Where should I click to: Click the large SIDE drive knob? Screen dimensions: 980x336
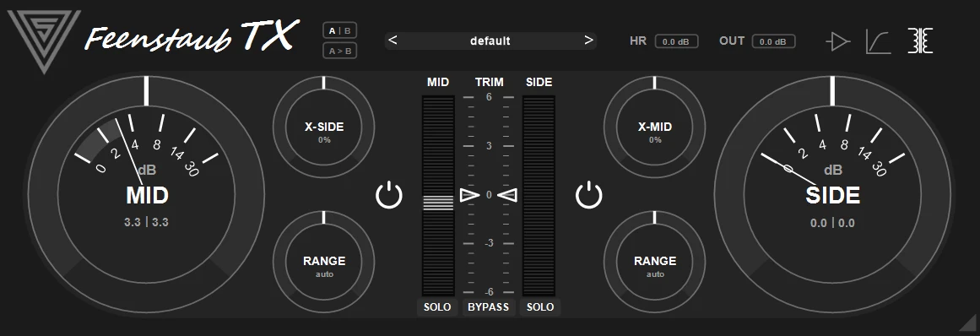[x=832, y=195]
